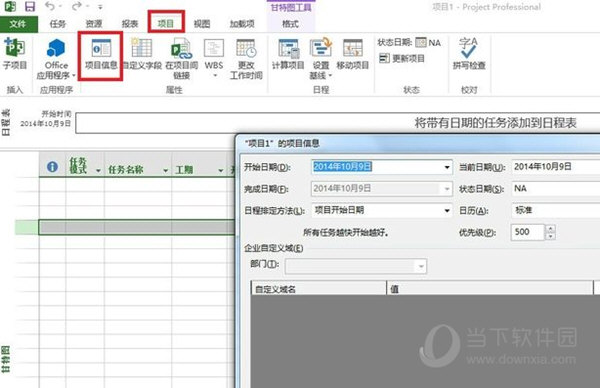Redo the last action
This screenshot has width=600, height=388.
point(77,6)
